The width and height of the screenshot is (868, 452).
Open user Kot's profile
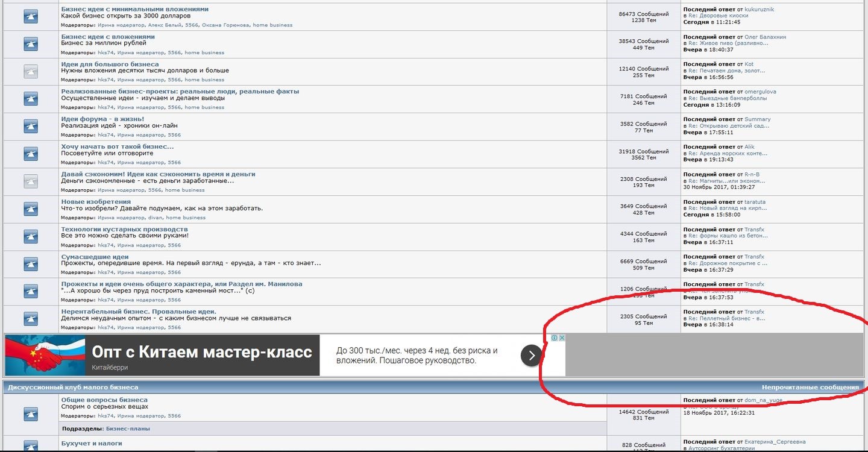tap(749, 64)
